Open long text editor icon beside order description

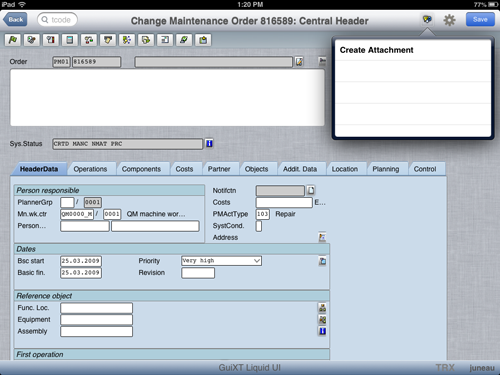pos(299,62)
